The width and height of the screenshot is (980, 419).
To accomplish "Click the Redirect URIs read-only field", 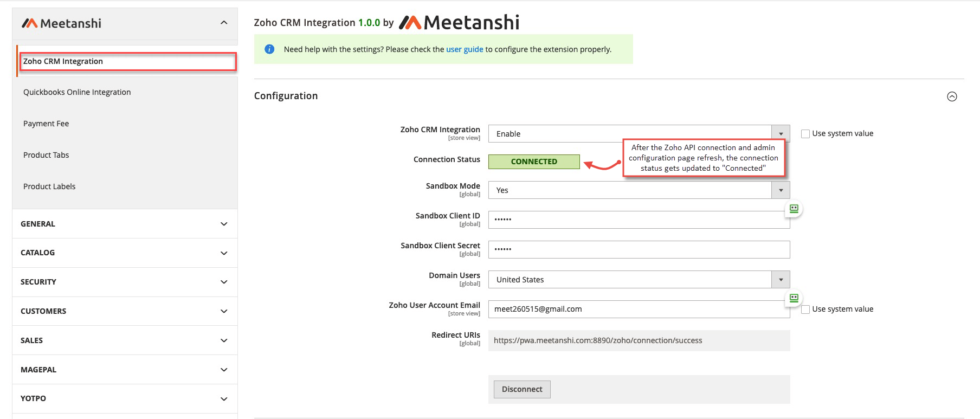I will pos(639,340).
